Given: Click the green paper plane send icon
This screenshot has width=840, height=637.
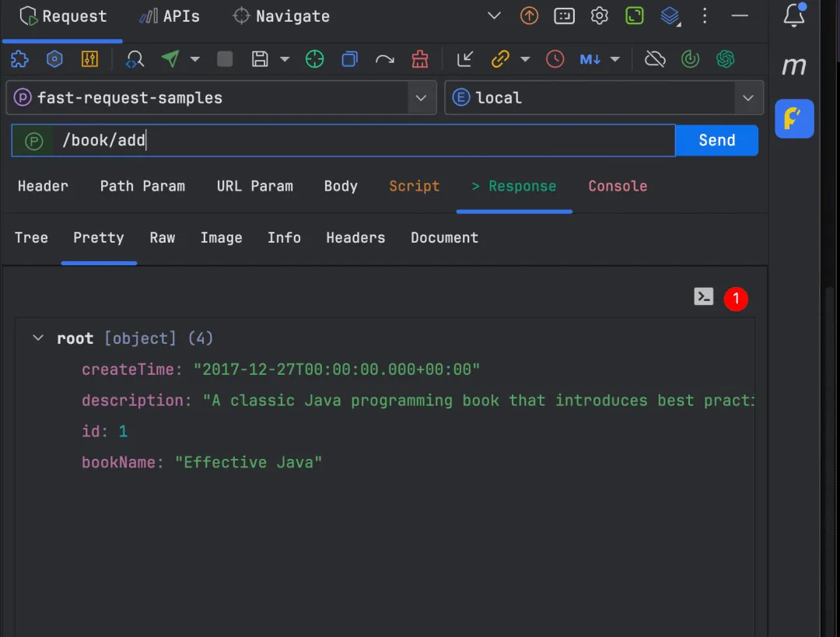Looking at the screenshot, I should tap(170, 58).
